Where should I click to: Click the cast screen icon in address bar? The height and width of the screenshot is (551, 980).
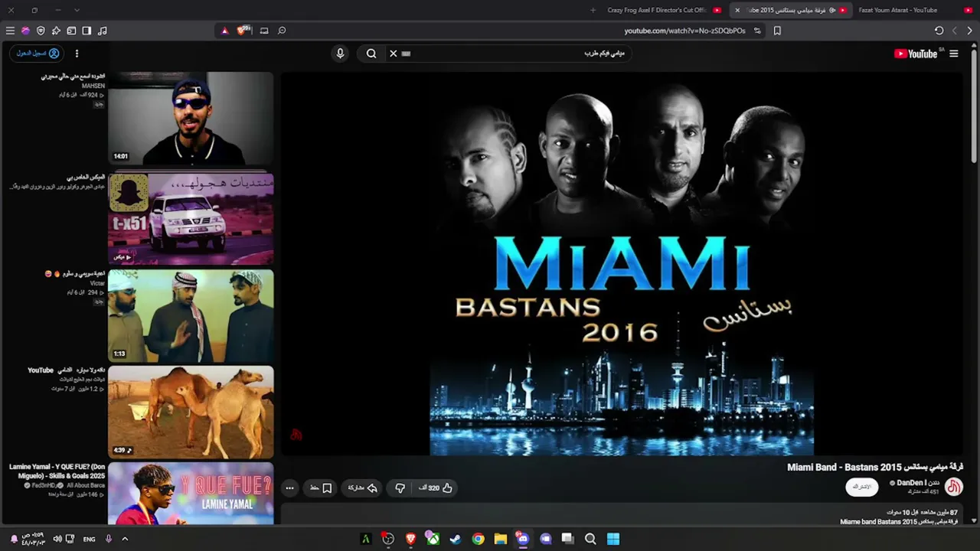264,31
